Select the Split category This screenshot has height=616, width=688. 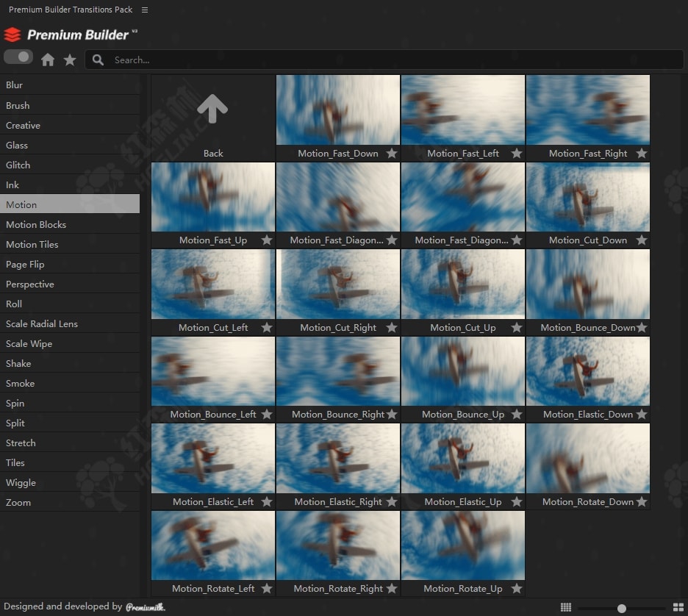pos(70,423)
